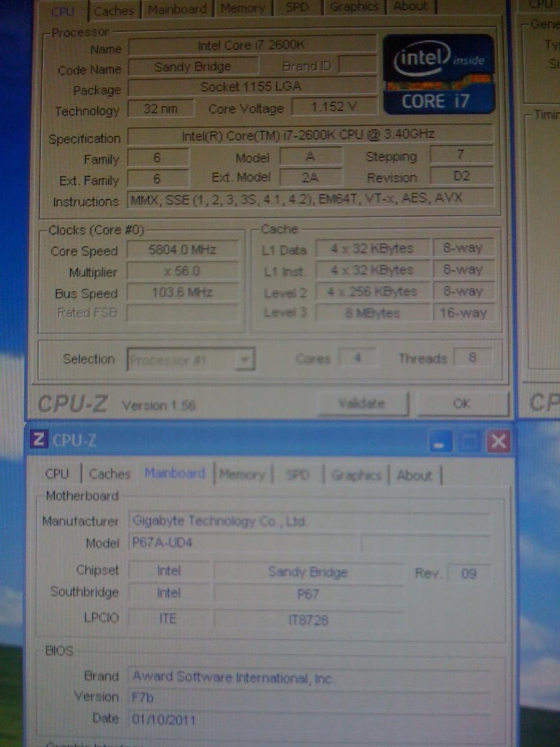
Task: Click the LPCIO model 'IT8728'
Action: click(308, 619)
